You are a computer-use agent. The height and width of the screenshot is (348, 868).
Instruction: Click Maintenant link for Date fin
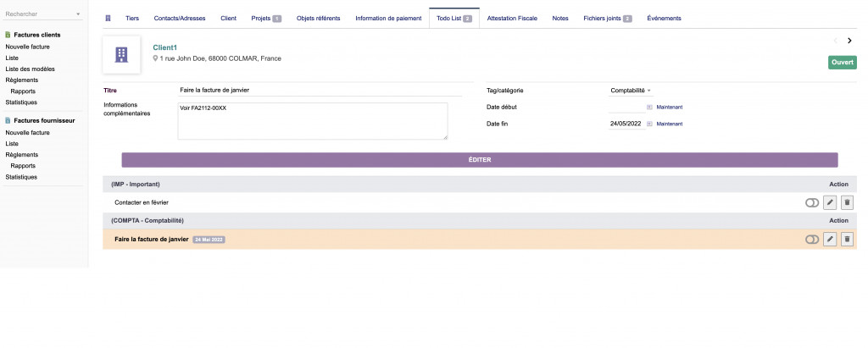(670, 124)
